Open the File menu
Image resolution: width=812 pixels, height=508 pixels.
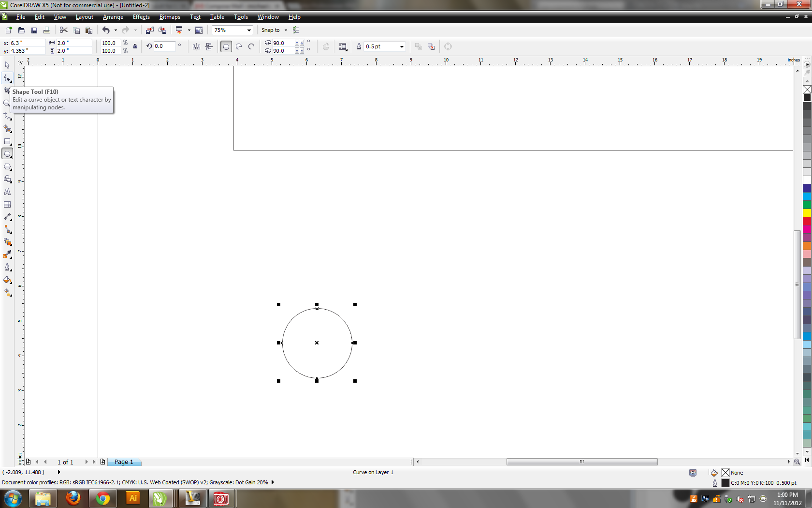[x=21, y=17]
